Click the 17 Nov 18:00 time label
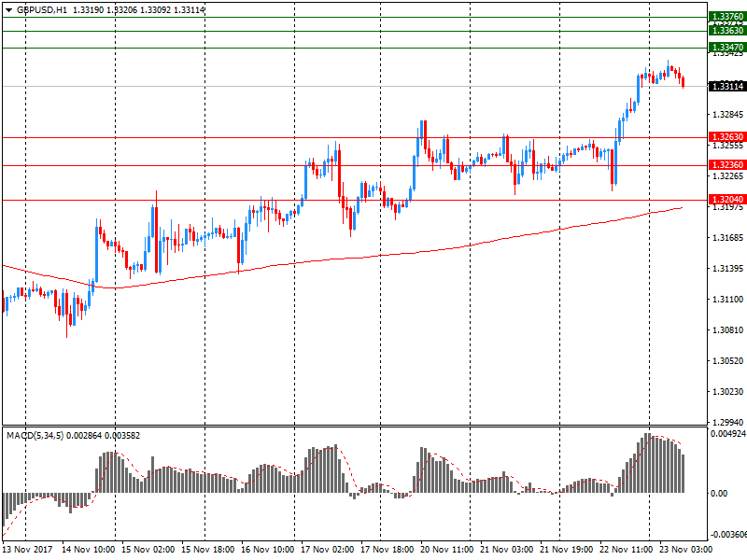Image resolution: width=747 pixels, height=560 pixels. [387, 550]
